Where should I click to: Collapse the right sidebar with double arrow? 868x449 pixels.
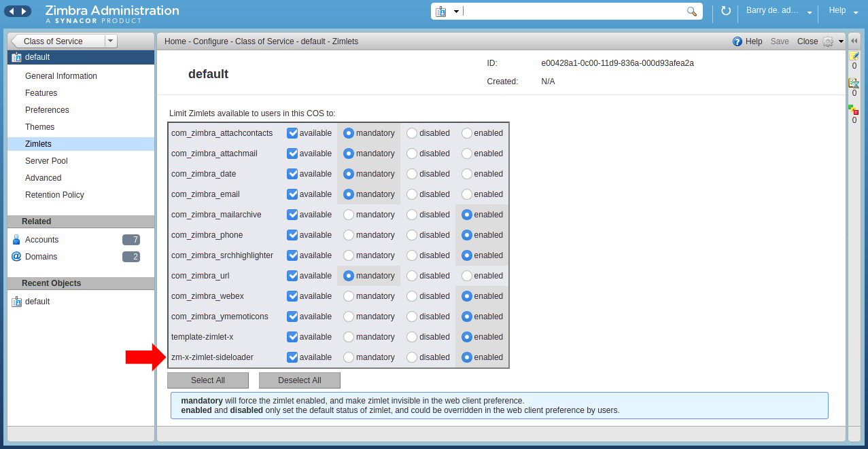[x=854, y=41]
